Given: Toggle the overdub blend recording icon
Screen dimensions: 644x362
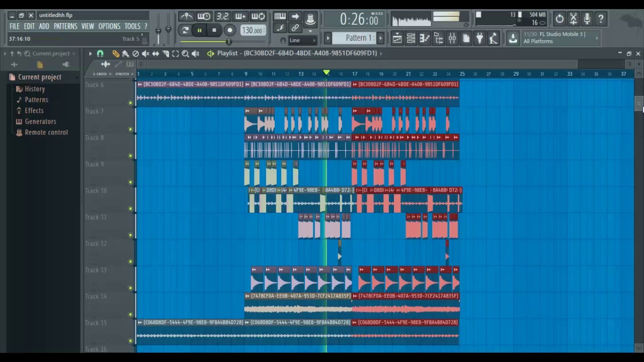Looking at the screenshot, I should tap(240, 17).
